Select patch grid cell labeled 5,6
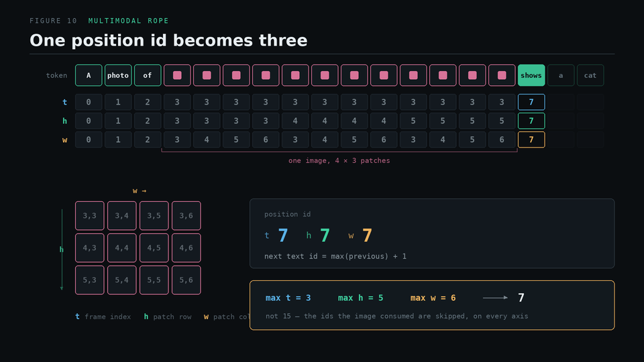Screen dimensions: 644x362 tap(186, 280)
